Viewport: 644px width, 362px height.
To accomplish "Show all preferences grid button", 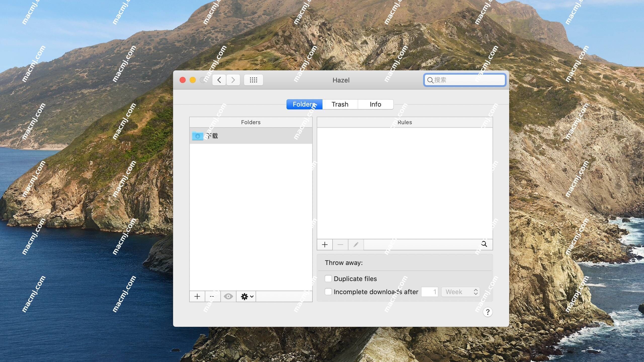I will click(253, 80).
